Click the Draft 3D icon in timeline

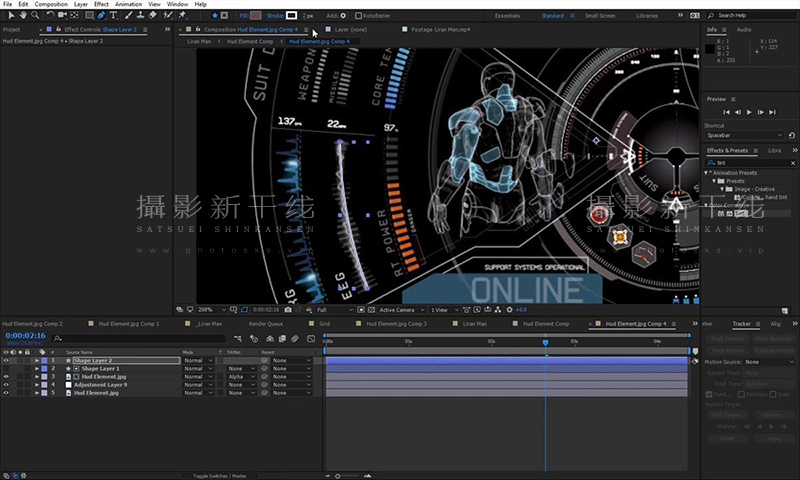[254, 338]
